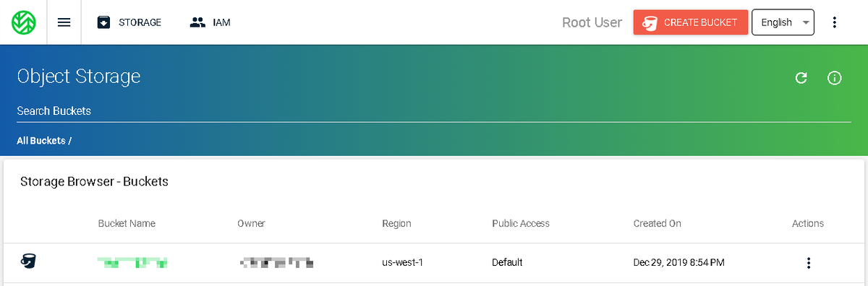Refresh the bucket list
868x286 pixels.
tap(801, 78)
